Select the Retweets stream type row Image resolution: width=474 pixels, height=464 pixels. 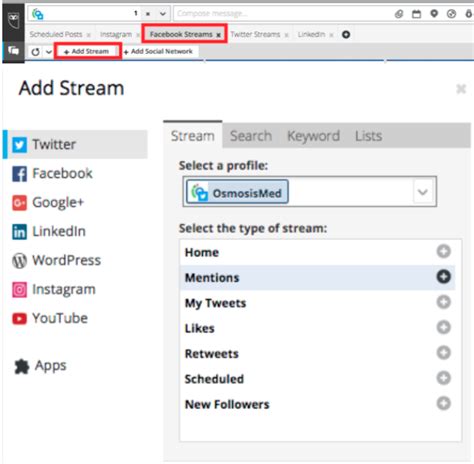click(317, 353)
